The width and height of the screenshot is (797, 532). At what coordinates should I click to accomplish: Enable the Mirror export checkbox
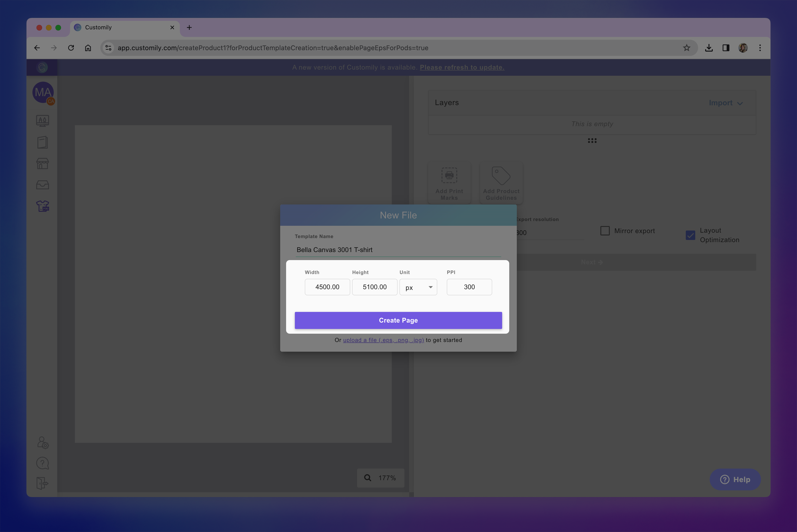coord(605,231)
